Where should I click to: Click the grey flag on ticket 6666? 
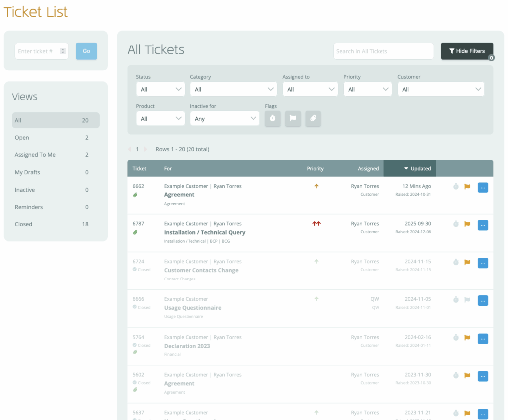click(467, 300)
